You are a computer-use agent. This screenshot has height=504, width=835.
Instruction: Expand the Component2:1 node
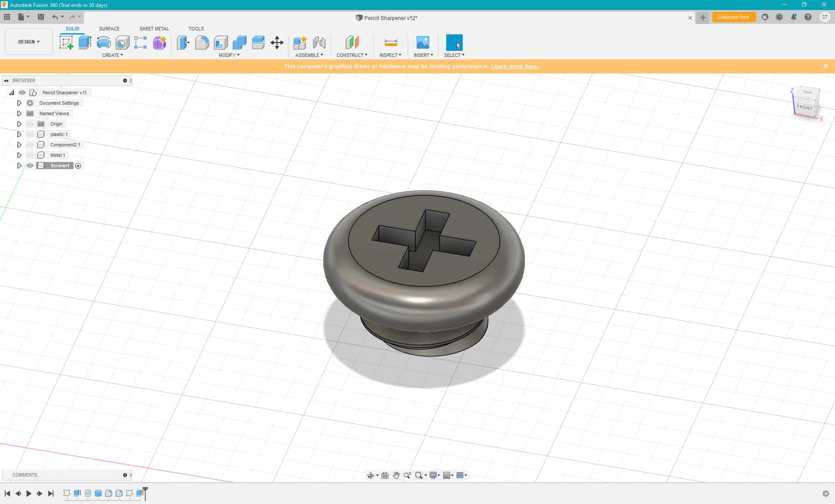click(19, 145)
